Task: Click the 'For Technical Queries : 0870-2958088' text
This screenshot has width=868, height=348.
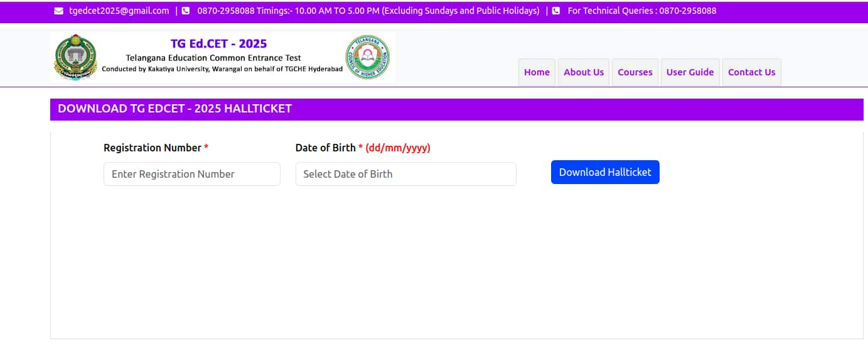Action: click(642, 11)
